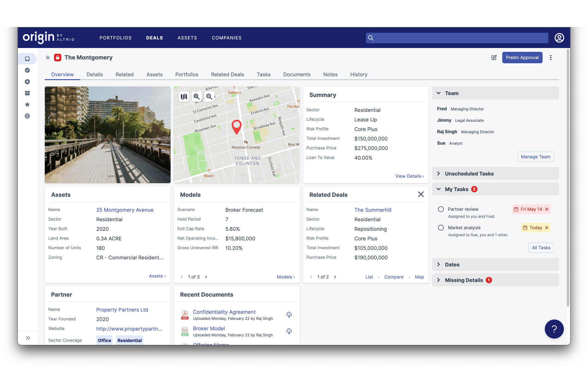This screenshot has width=588, height=378.
Task: Star The Montgomery as favorite
Action: [48, 58]
